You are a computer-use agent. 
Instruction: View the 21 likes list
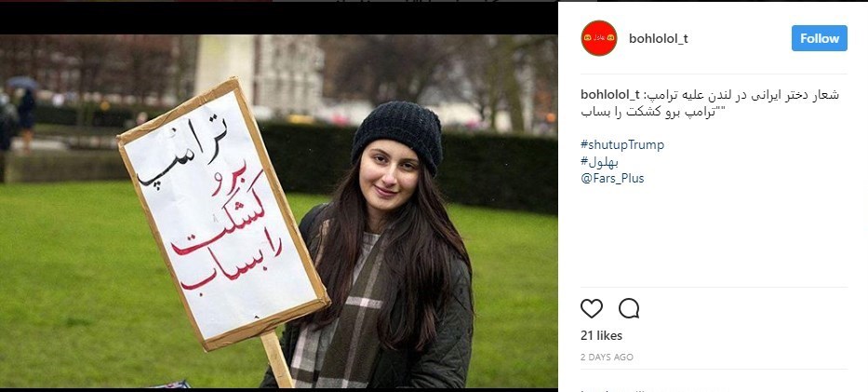coord(601,335)
